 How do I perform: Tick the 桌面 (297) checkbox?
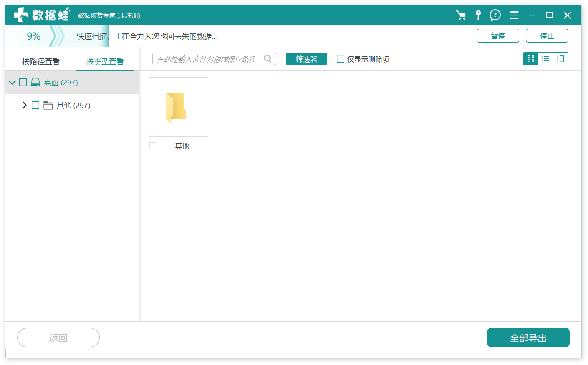23,82
